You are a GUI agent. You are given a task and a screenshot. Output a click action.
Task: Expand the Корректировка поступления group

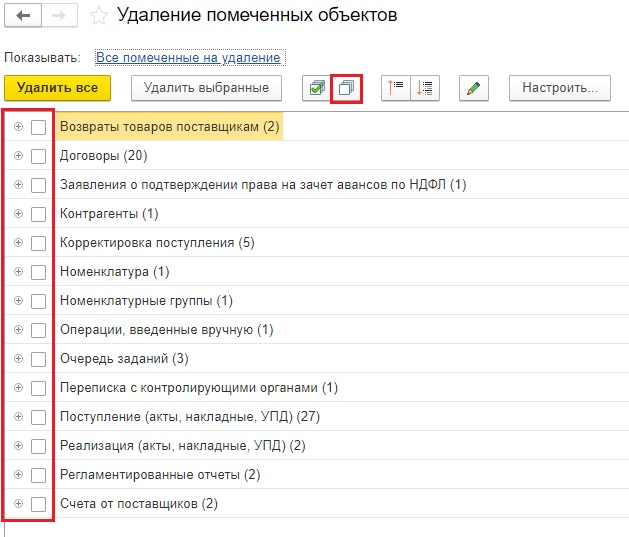[18, 243]
